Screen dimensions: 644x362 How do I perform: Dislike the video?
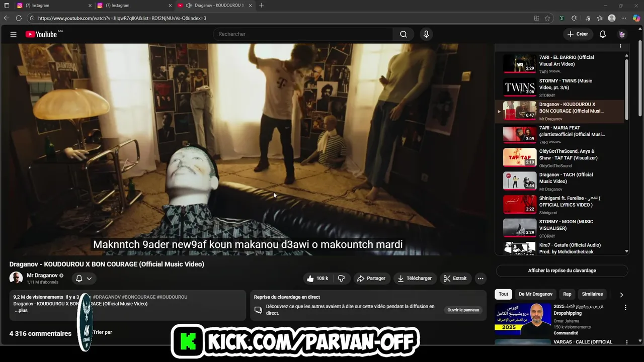click(x=341, y=279)
